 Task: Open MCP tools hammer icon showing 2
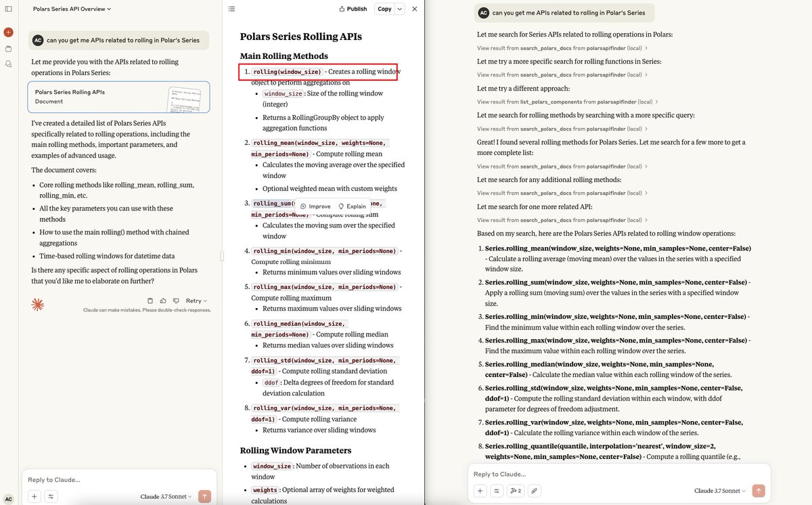[x=516, y=491]
